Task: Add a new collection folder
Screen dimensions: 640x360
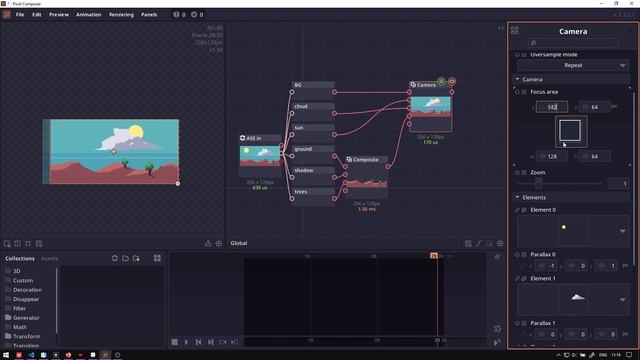Action: pos(136,258)
